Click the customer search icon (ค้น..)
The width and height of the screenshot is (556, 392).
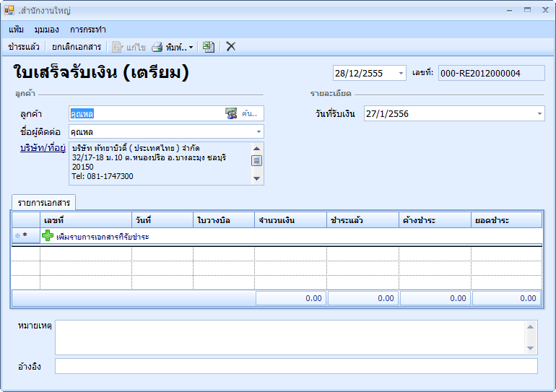(232, 113)
